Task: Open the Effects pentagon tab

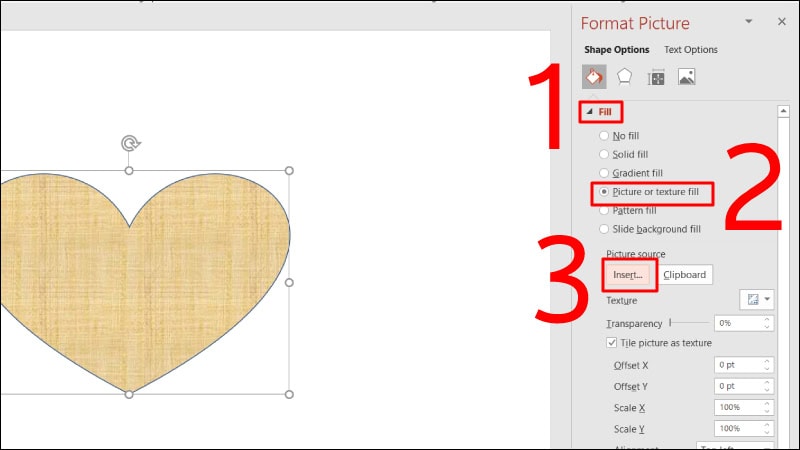Action: (624, 77)
